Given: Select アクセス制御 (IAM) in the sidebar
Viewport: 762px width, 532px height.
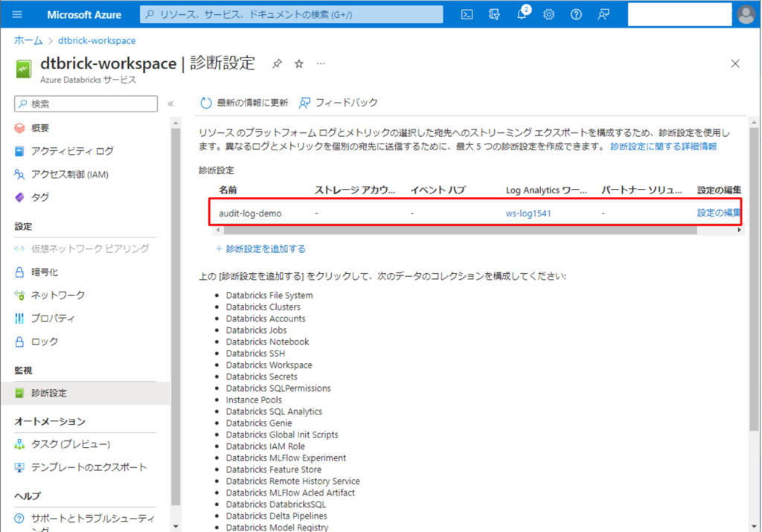Looking at the screenshot, I should 71,174.
